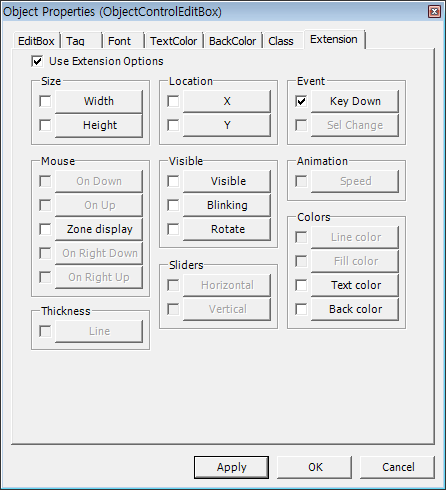Enable the Width size checkbox

[x=45, y=101]
